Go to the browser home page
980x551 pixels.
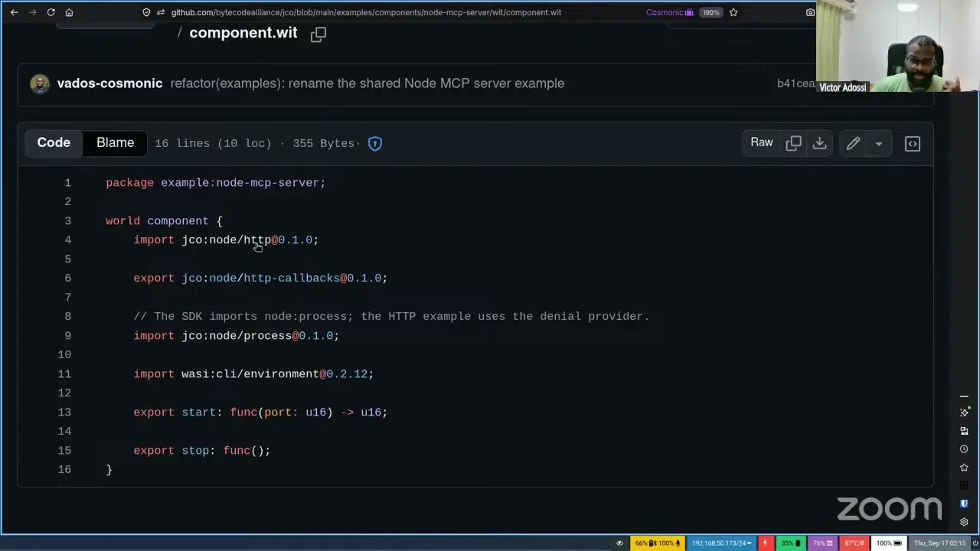(x=69, y=12)
